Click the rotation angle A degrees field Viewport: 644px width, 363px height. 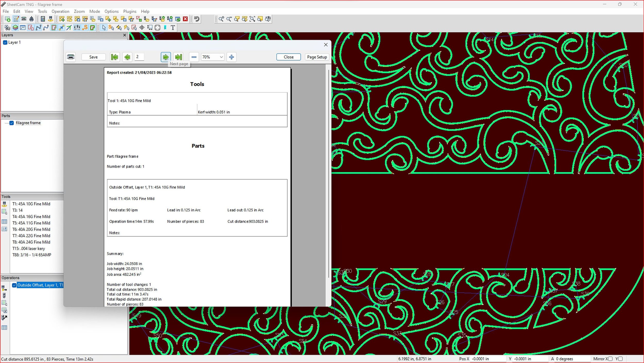[572, 359]
